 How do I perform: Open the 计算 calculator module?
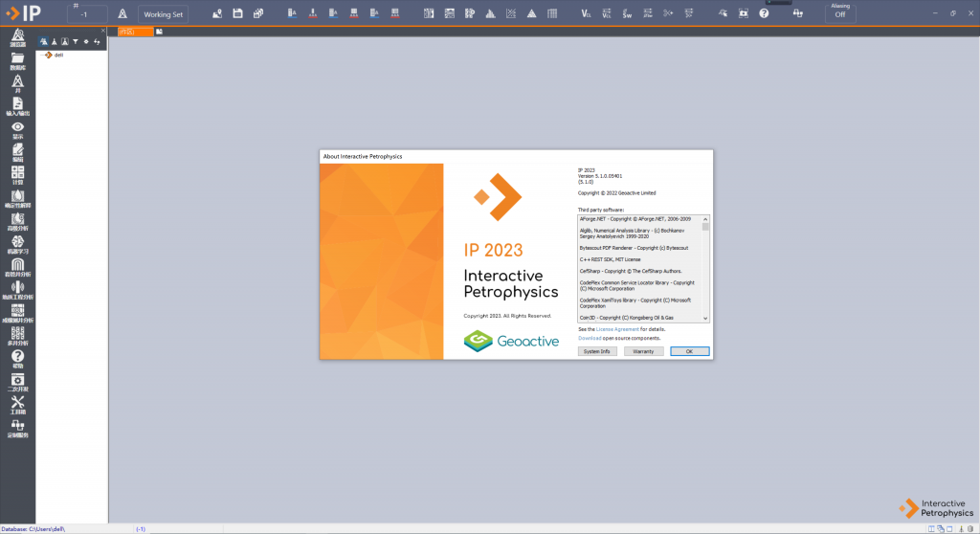[x=17, y=175]
